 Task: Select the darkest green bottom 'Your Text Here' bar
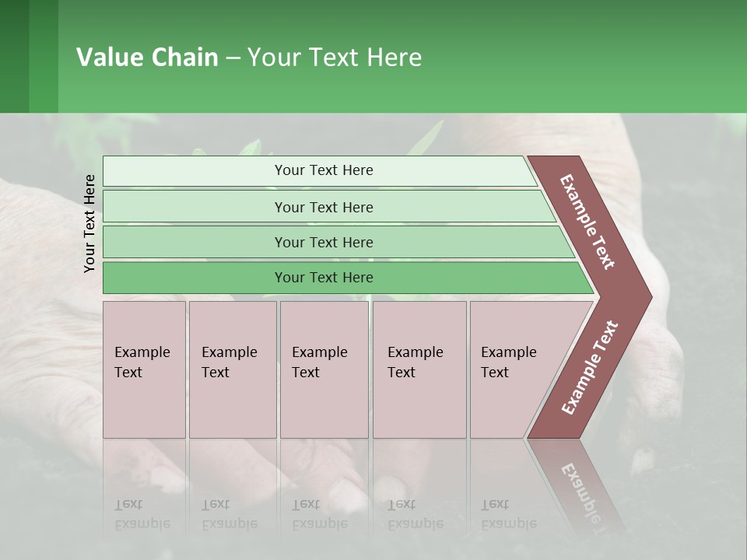click(323, 278)
